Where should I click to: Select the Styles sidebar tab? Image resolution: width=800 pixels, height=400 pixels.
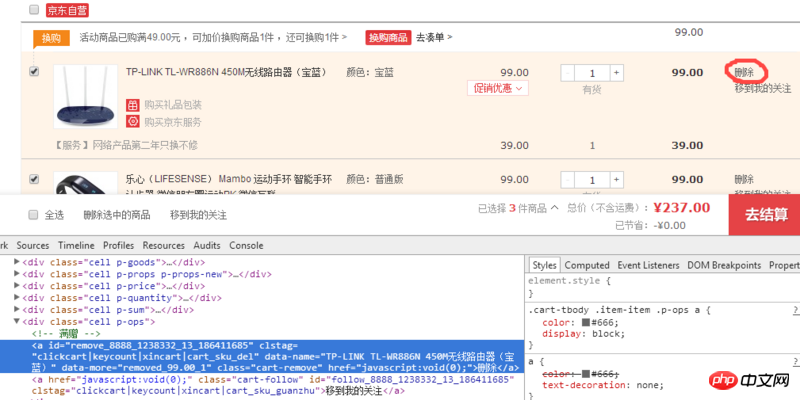[544, 265]
